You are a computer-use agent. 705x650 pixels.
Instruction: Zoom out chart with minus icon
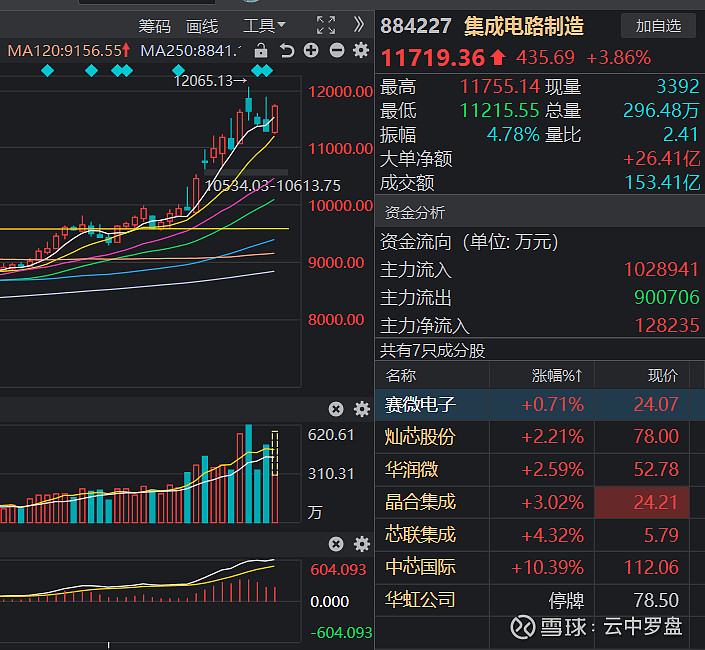click(336, 50)
